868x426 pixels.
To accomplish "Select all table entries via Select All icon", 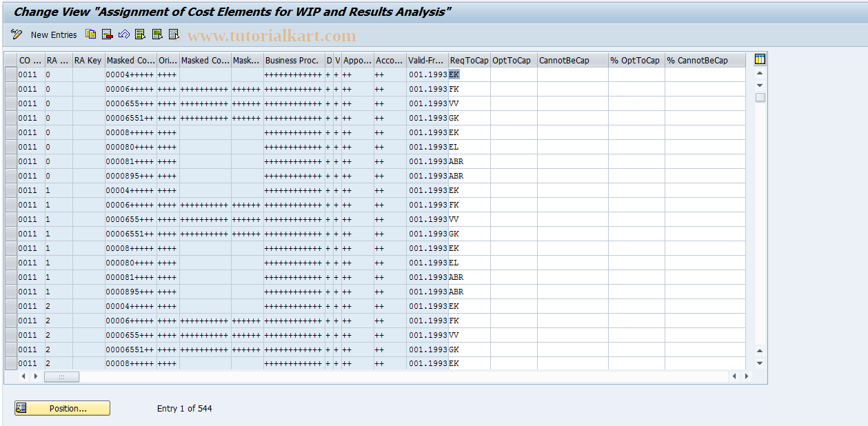I will coord(140,34).
